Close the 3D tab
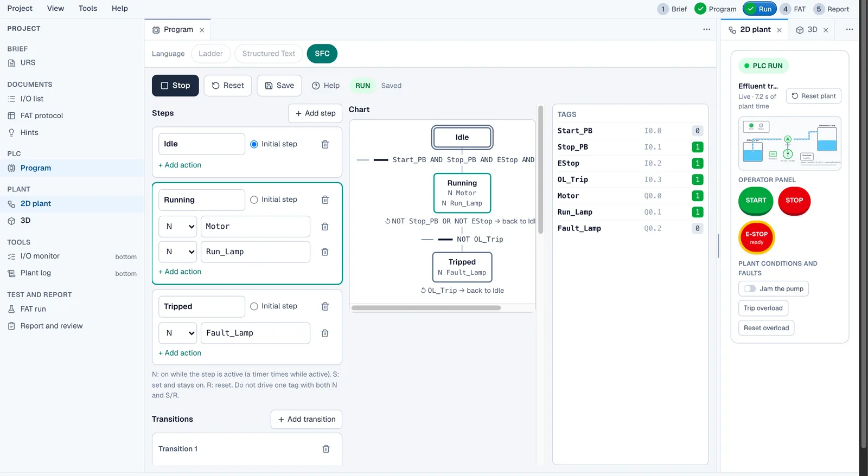 coord(826,30)
